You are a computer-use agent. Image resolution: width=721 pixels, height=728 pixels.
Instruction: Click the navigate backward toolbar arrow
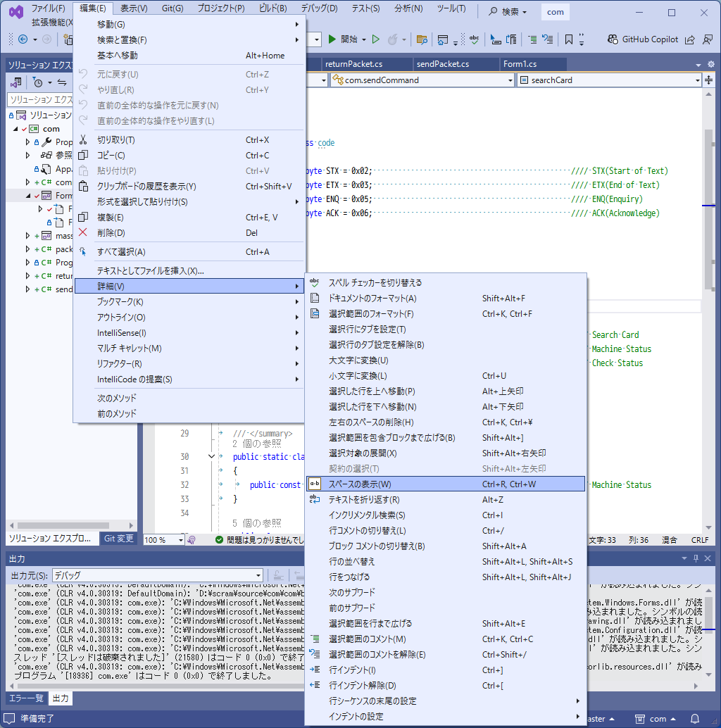coord(23,39)
